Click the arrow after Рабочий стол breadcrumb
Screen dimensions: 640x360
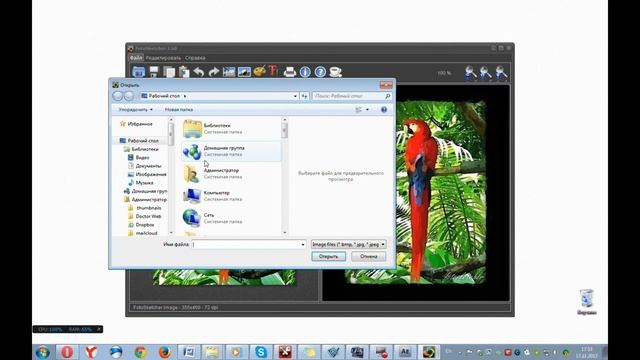click(185, 96)
